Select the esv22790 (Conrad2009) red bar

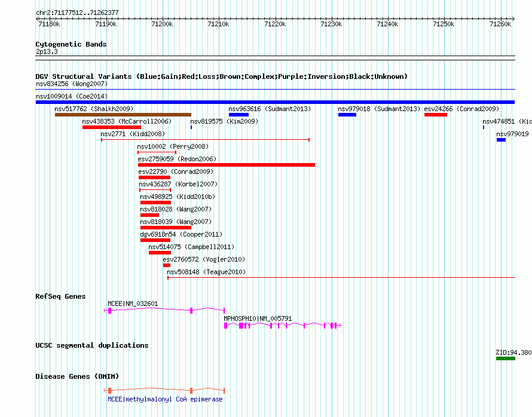[154, 177]
